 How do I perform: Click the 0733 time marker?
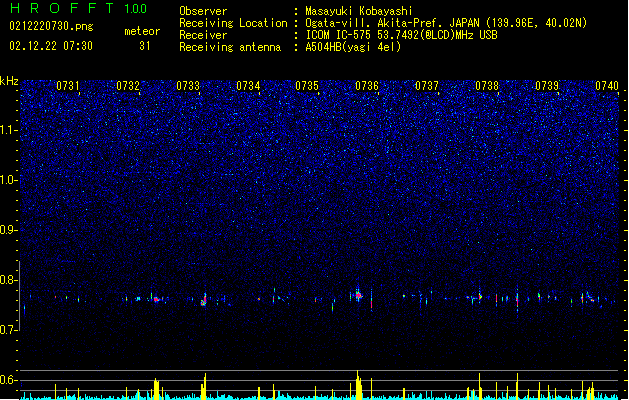point(188,86)
